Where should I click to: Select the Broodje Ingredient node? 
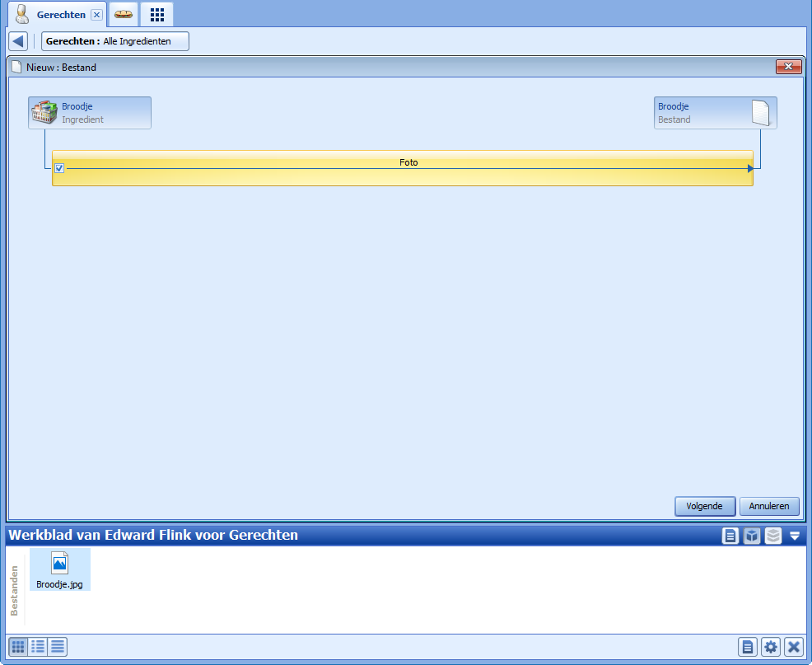tap(90, 112)
